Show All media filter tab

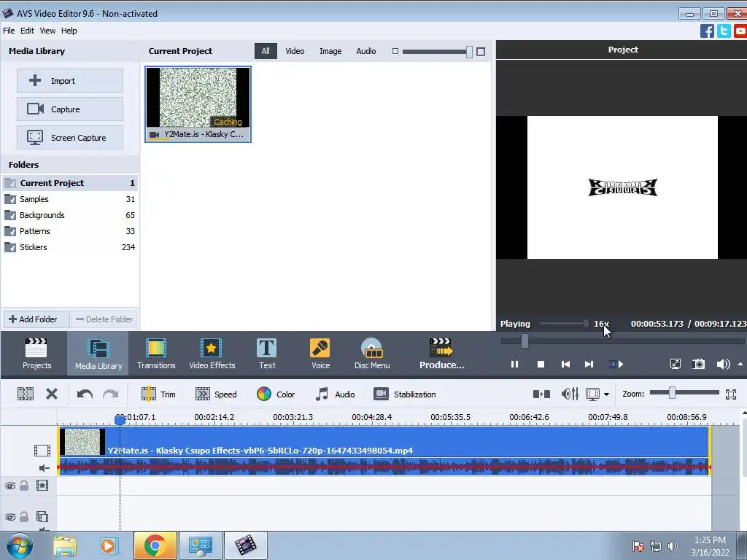click(x=266, y=51)
